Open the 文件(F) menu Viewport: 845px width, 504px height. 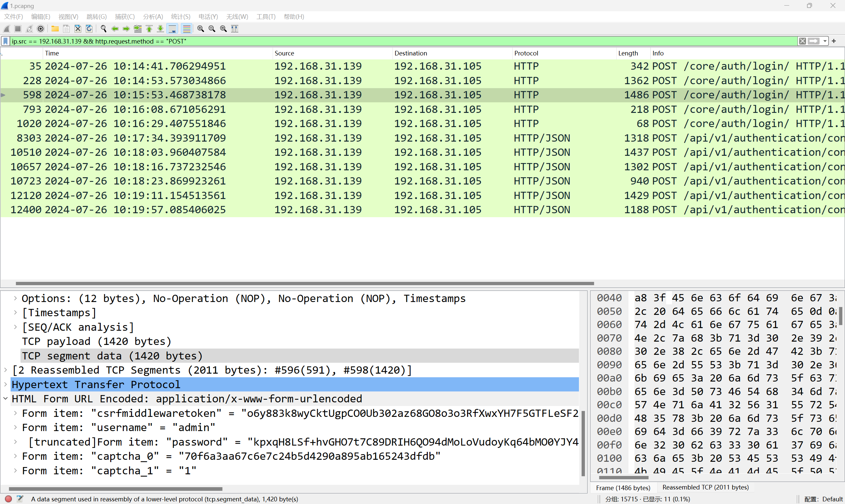click(x=13, y=17)
